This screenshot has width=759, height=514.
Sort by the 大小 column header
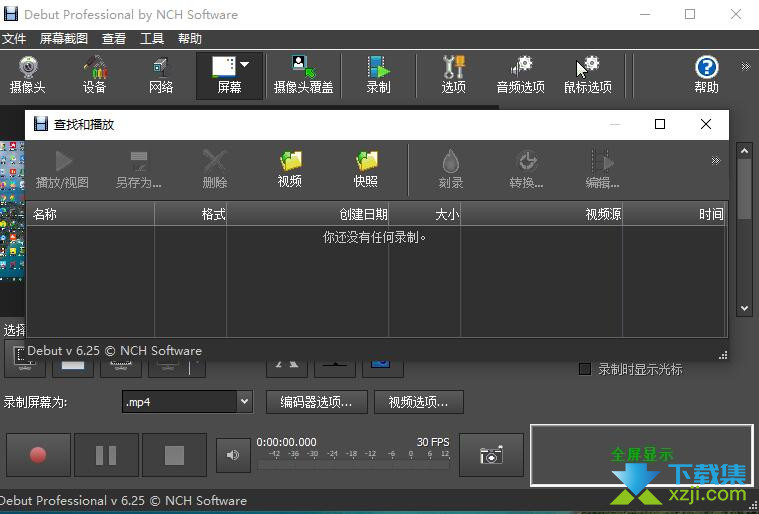click(425, 214)
